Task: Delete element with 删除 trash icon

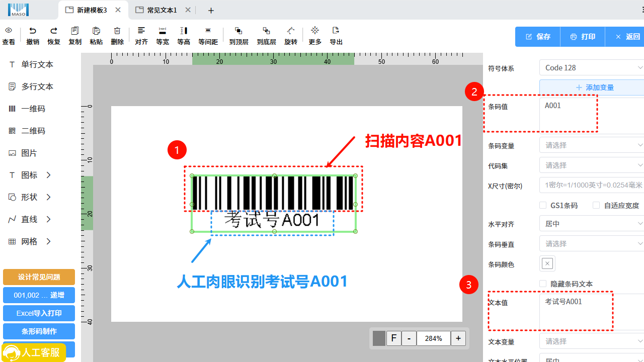Action: pyautogui.click(x=117, y=31)
